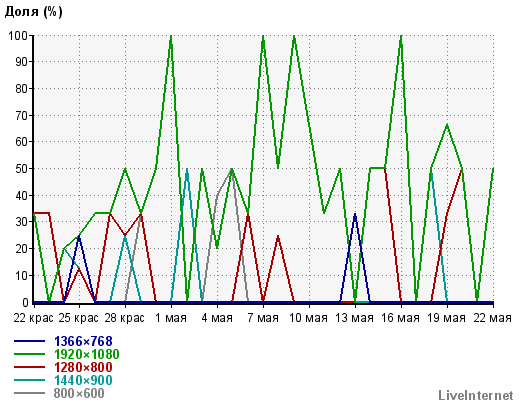Image resolution: width=520 pixels, height=405 pixels.
Task: Click the teal line swatch for 1440×900
Action: (29, 380)
